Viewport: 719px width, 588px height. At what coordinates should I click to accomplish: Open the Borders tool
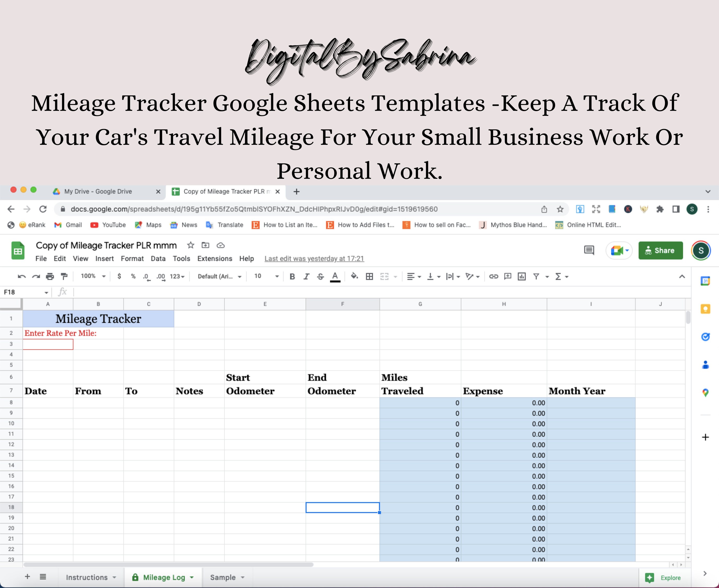(x=370, y=277)
